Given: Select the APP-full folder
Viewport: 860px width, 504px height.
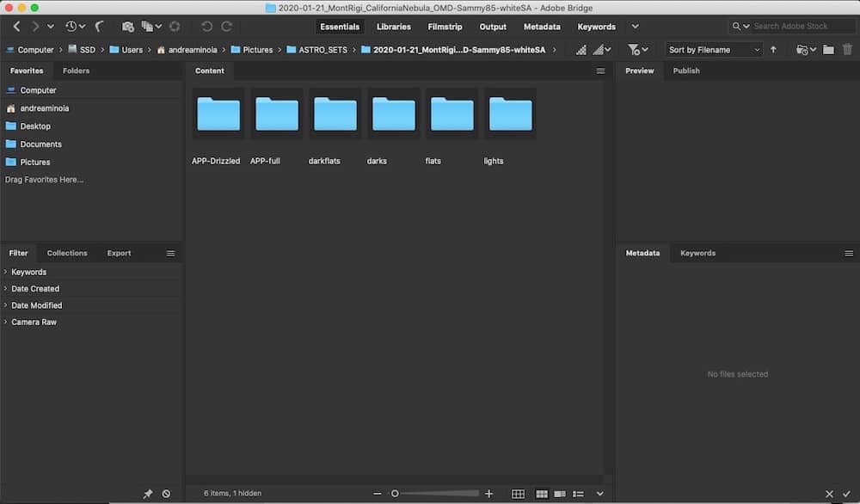Looking at the screenshot, I should click(276, 114).
